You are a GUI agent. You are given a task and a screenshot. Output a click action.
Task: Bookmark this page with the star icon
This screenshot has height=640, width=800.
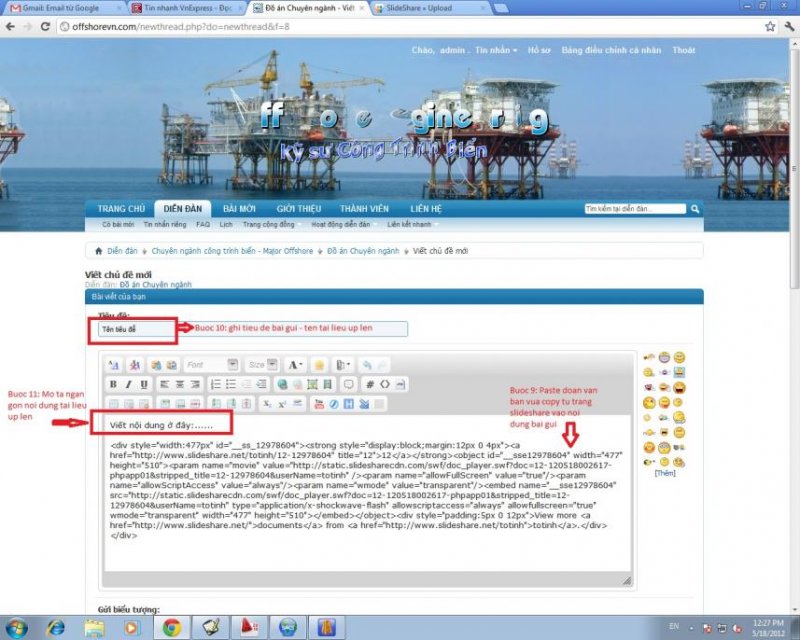[x=770, y=27]
